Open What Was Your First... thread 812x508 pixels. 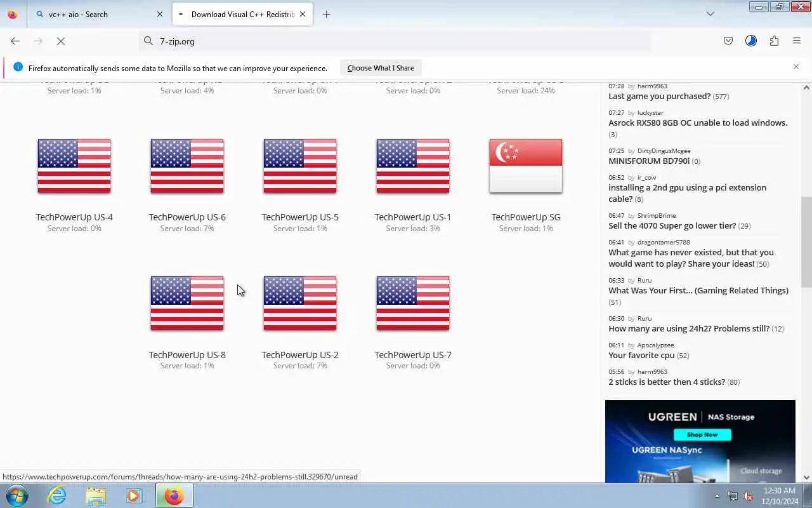click(x=698, y=290)
